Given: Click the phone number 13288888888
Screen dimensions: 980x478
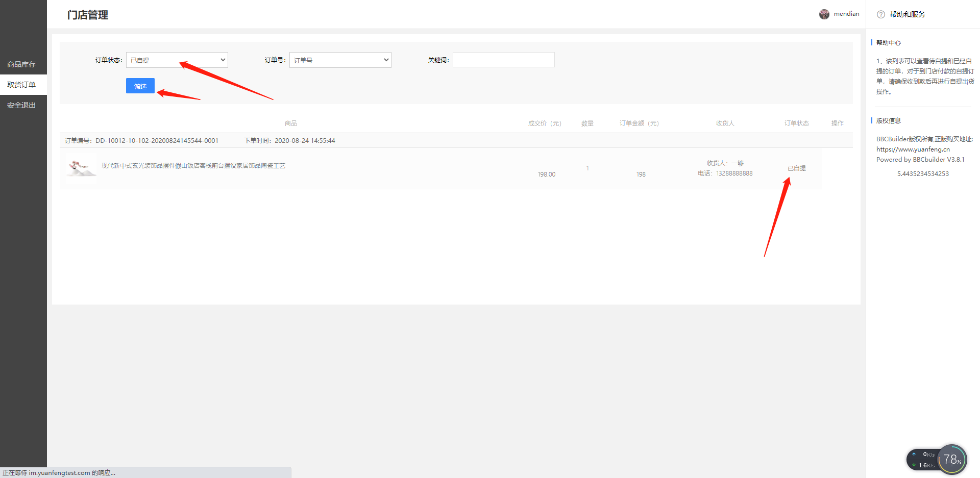Looking at the screenshot, I should pyautogui.click(x=734, y=173).
